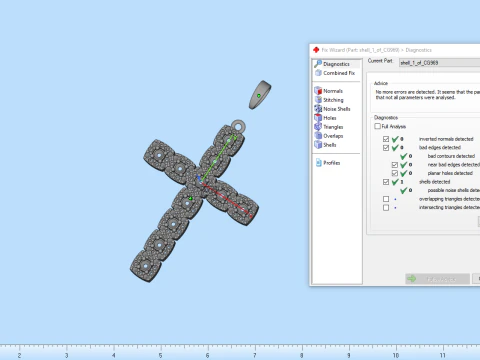480x360 pixels.
Task: Select the separate bail part in viewport
Action: pos(260,95)
